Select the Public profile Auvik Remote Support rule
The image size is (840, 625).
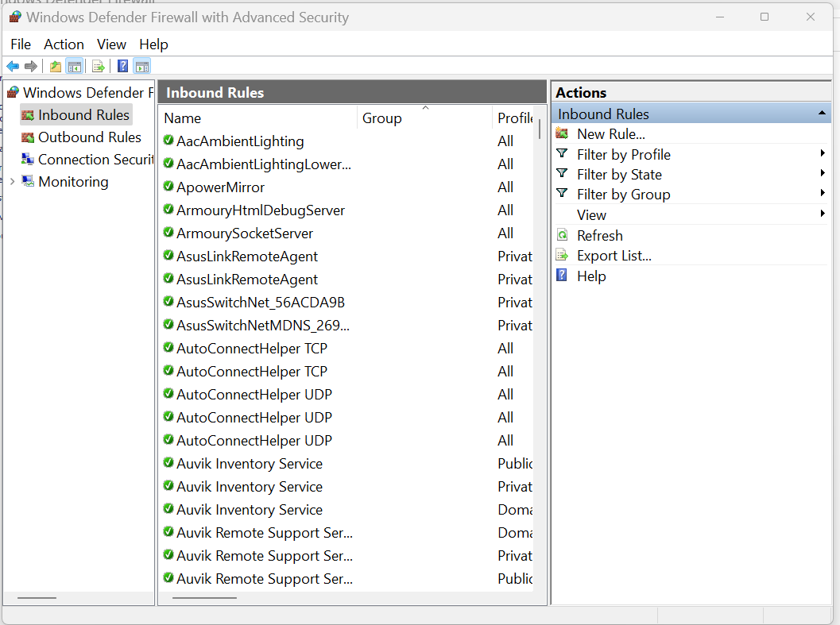point(346,578)
